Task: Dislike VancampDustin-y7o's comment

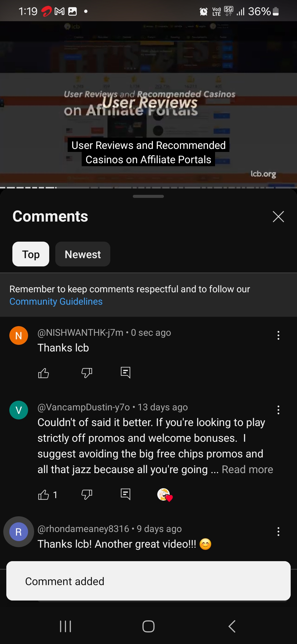Action: tap(87, 495)
